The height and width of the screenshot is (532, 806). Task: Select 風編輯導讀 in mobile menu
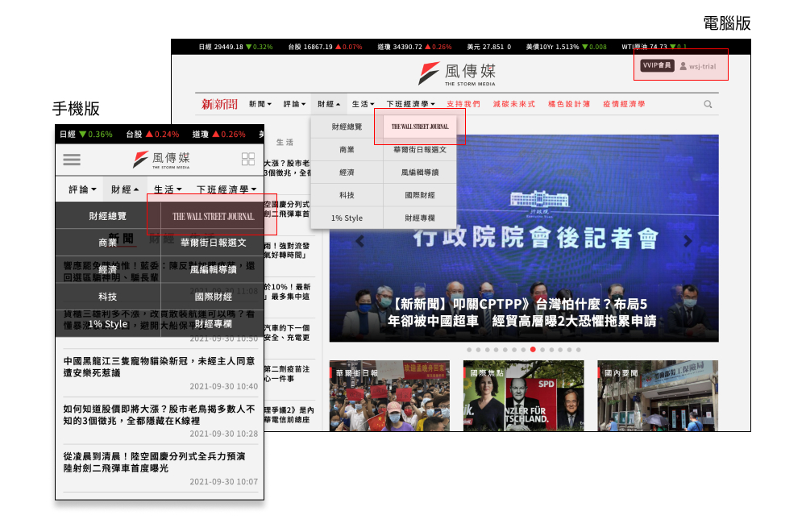tap(214, 270)
